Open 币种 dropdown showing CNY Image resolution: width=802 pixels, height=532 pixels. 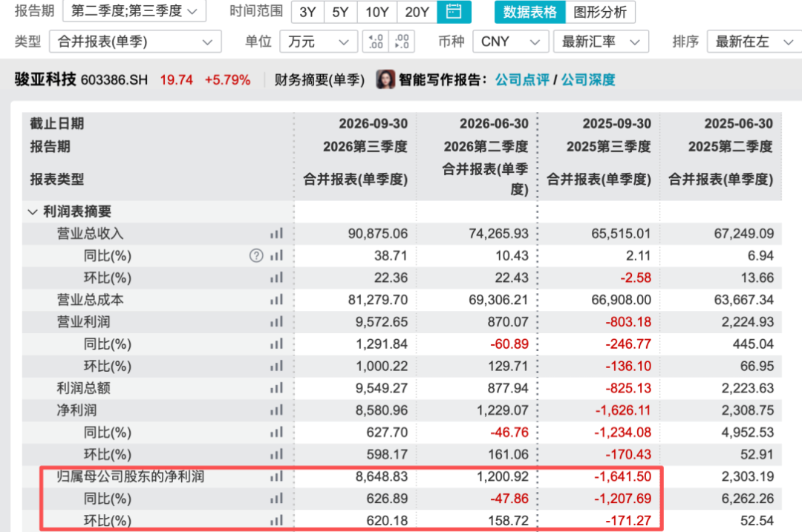click(x=510, y=42)
